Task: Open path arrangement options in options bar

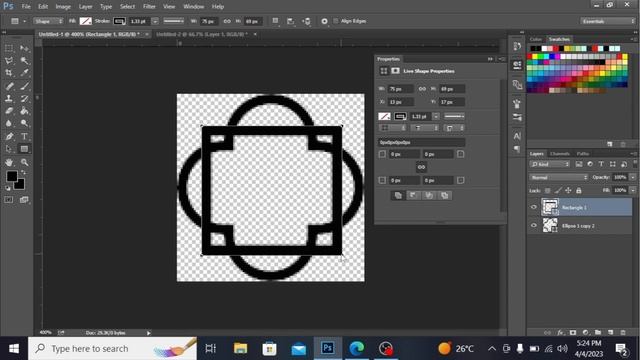Action: (307, 21)
